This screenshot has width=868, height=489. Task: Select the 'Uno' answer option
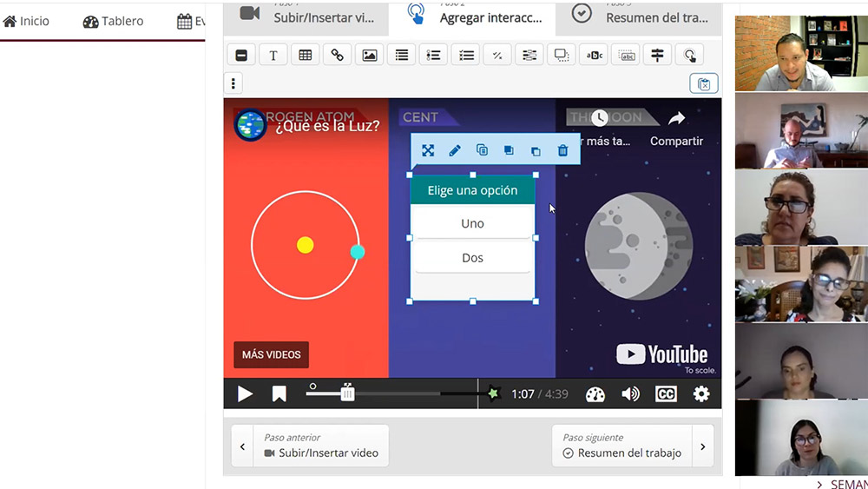472,223
